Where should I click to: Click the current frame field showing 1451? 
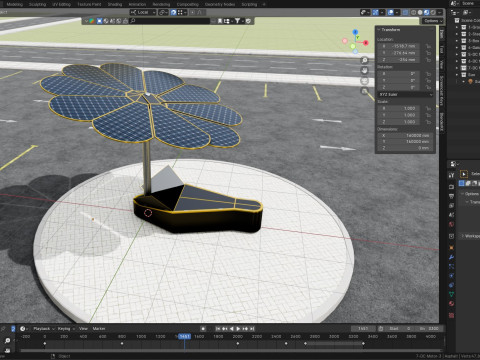(x=363, y=329)
